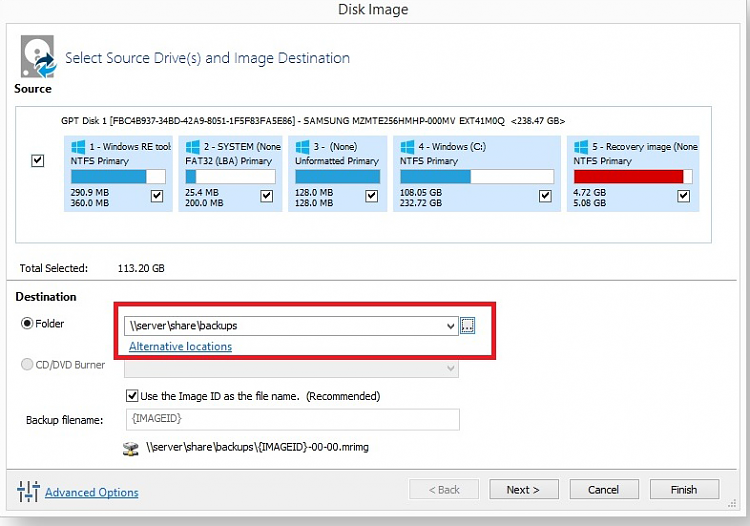The width and height of the screenshot is (750, 526).
Task: Click the Windows logo on SYSTEM partition
Action: click(192, 147)
